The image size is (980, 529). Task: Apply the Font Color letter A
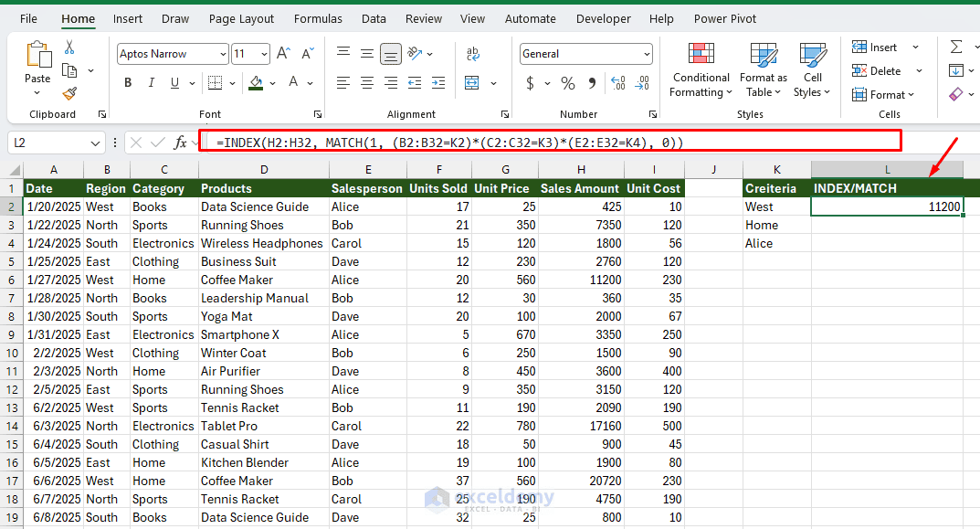[293, 82]
